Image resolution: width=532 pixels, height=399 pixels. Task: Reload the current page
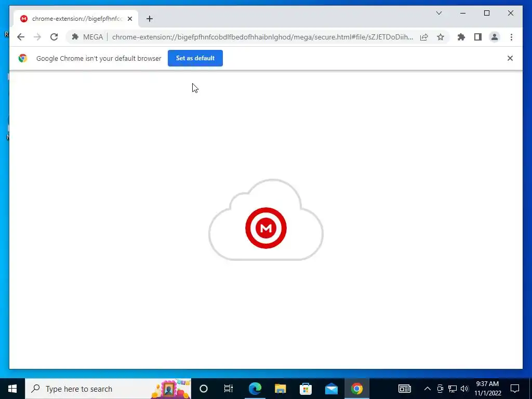coord(54,37)
